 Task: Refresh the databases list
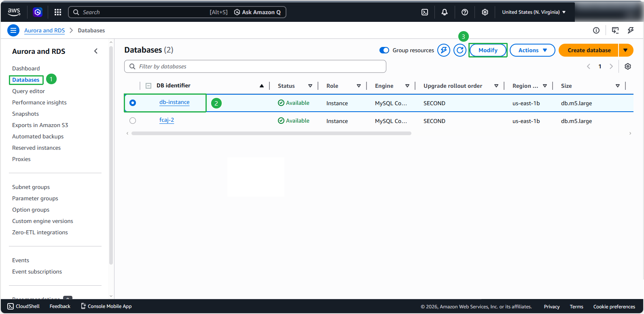(x=460, y=50)
